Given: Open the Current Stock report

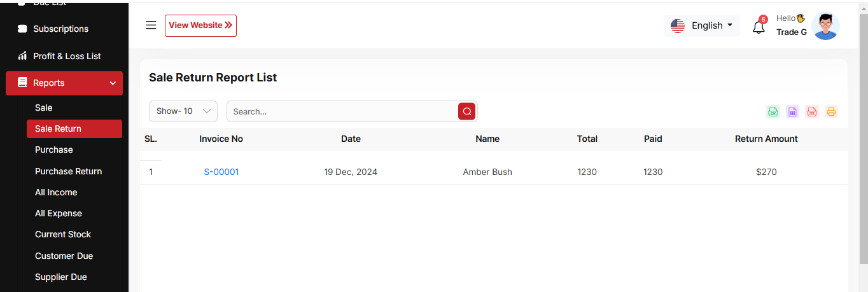Looking at the screenshot, I should (x=63, y=234).
